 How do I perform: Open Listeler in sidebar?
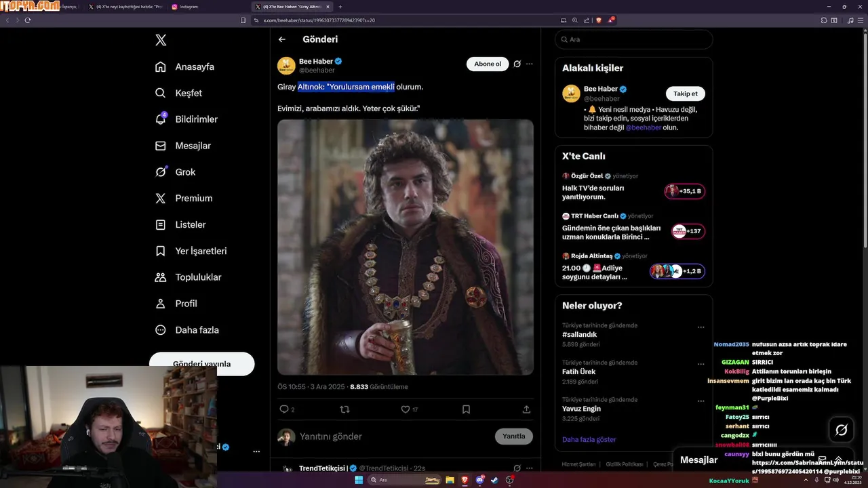coord(180,224)
